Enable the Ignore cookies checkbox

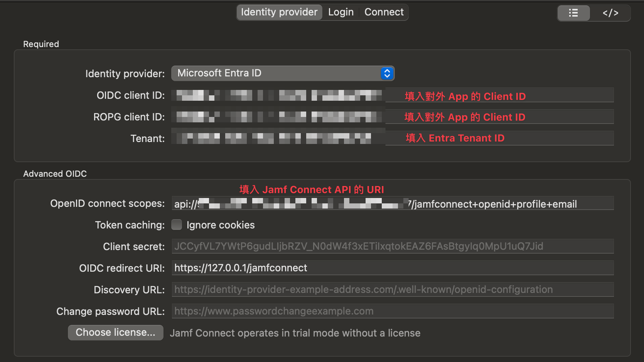177,225
